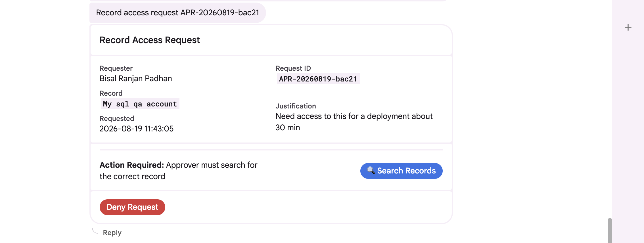Click the 'Justification' field label
This screenshot has width=644, height=243.
pos(296,106)
